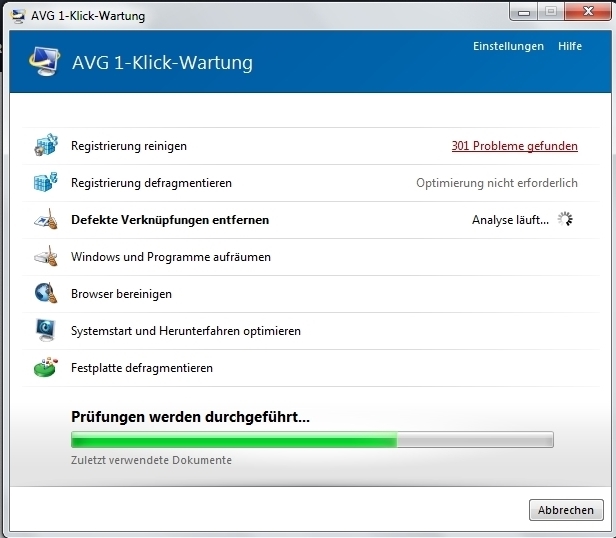Click the Abbrechen button

pos(566,510)
